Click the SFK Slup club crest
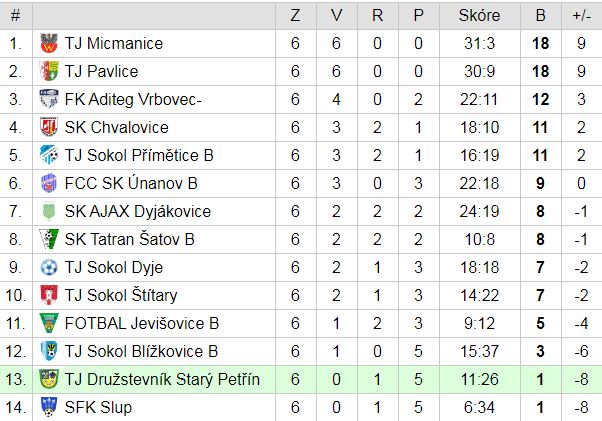Image resolution: width=602 pixels, height=421 pixels. coord(49,407)
